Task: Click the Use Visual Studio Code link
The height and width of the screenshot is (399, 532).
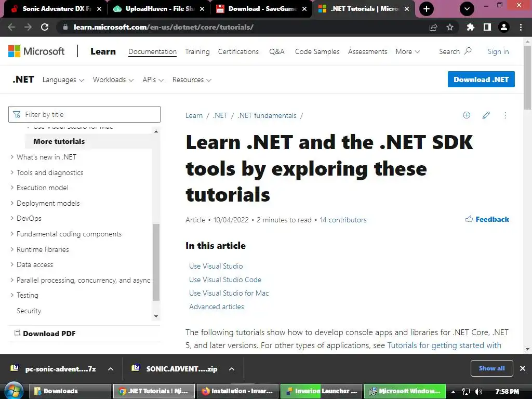Action: click(x=225, y=280)
